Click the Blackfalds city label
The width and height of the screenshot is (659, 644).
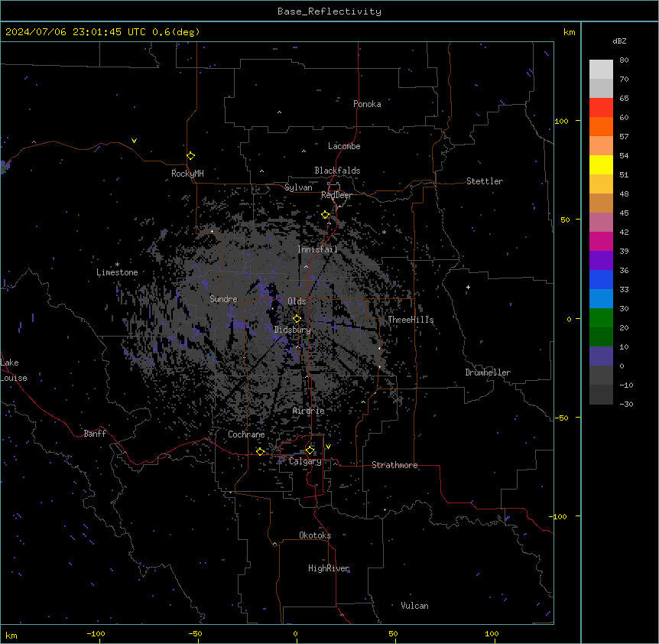coord(337,171)
